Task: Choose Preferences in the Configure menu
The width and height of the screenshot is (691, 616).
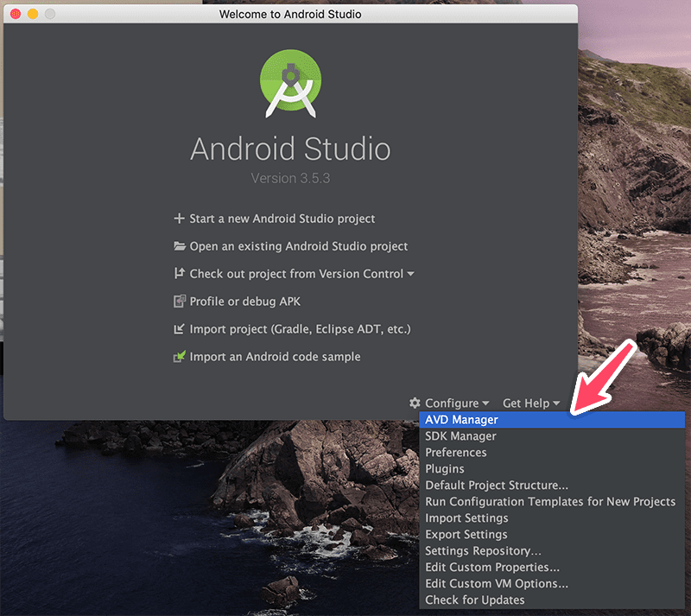Action: [x=552, y=453]
